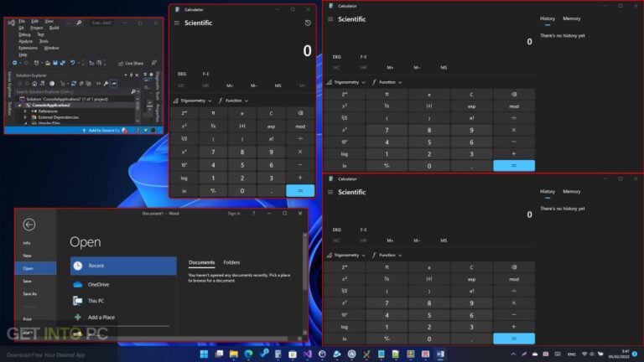Expand Trigonometry dropdown in the middle Calculator
This screenshot has height=362, width=644.
tap(192, 101)
